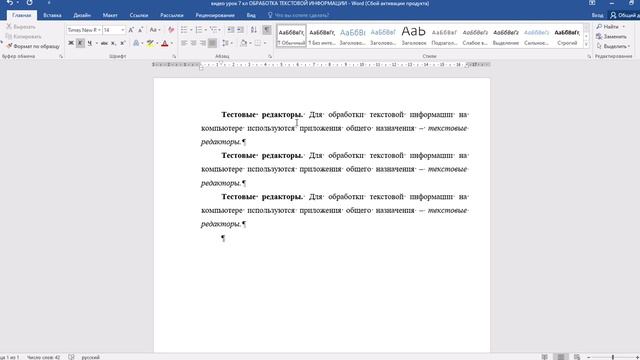Click the zoom slider in status bar
The image size is (640, 360).
coord(613,357)
